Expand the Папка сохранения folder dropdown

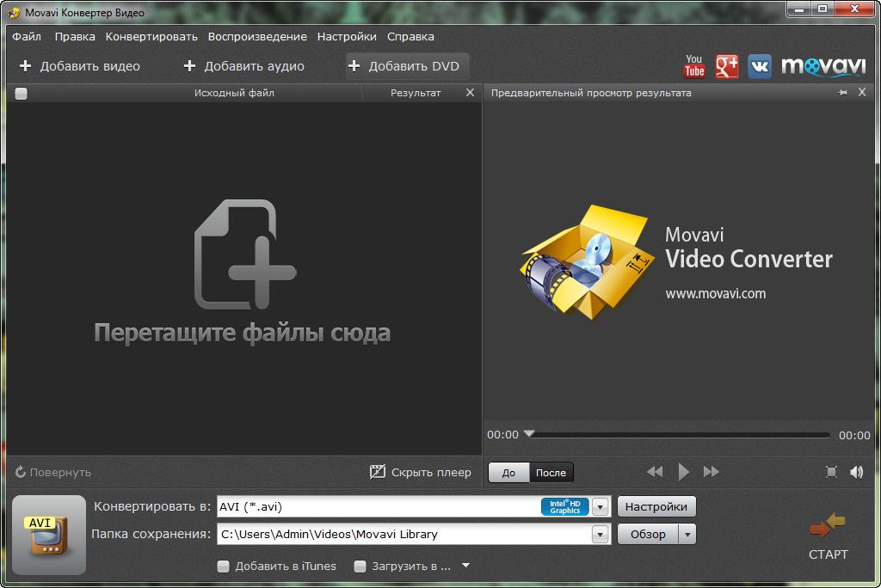[x=601, y=535]
